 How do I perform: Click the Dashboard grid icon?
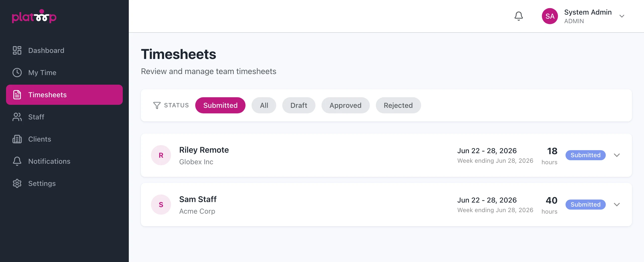pyautogui.click(x=17, y=50)
